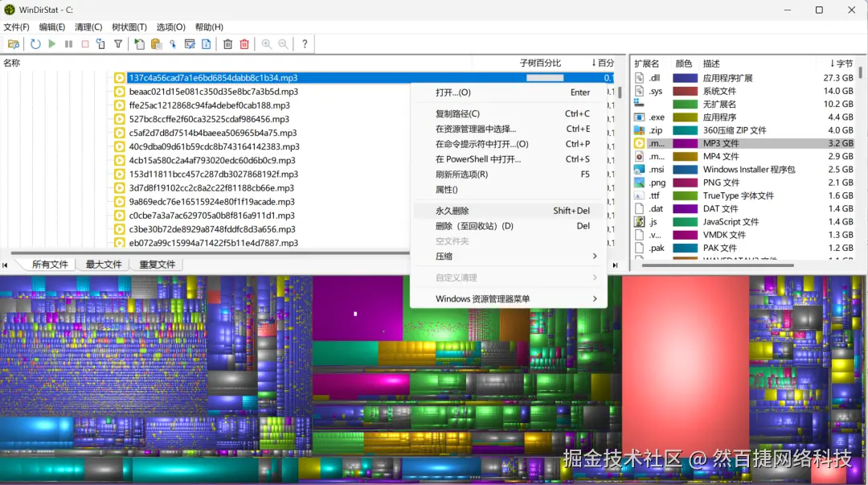This screenshot has width=868, height=485.
Task: Click the .png file type icon
Action: click(x=640, y=183)
